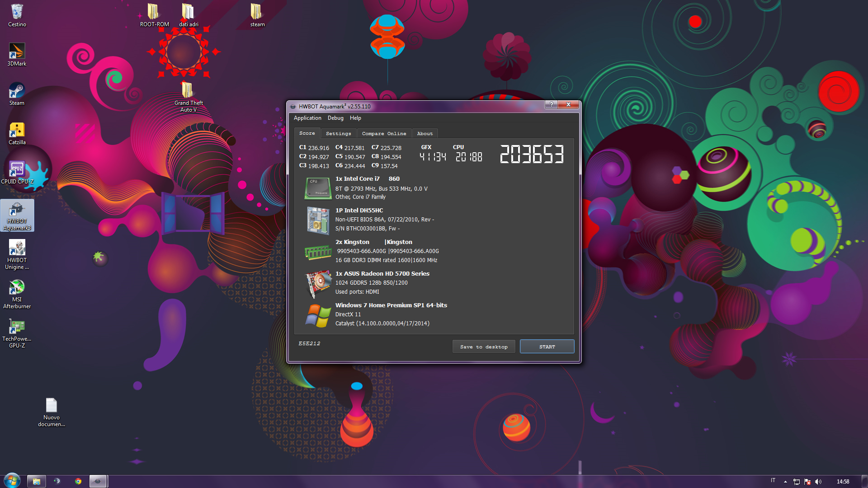
Task: Switch to the Compare Online tab
Action: pyautogui.click(x=384, y=134)
